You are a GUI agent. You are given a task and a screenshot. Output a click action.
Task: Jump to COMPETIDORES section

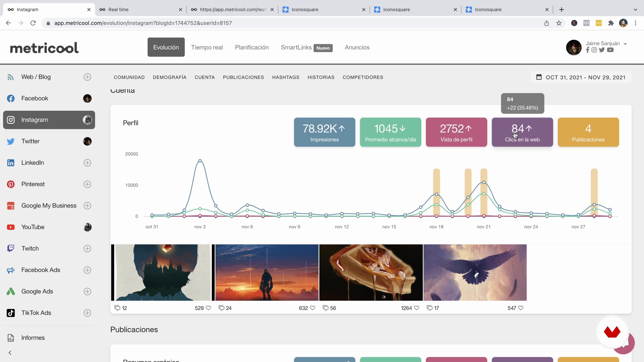click(x=363, y=77)
